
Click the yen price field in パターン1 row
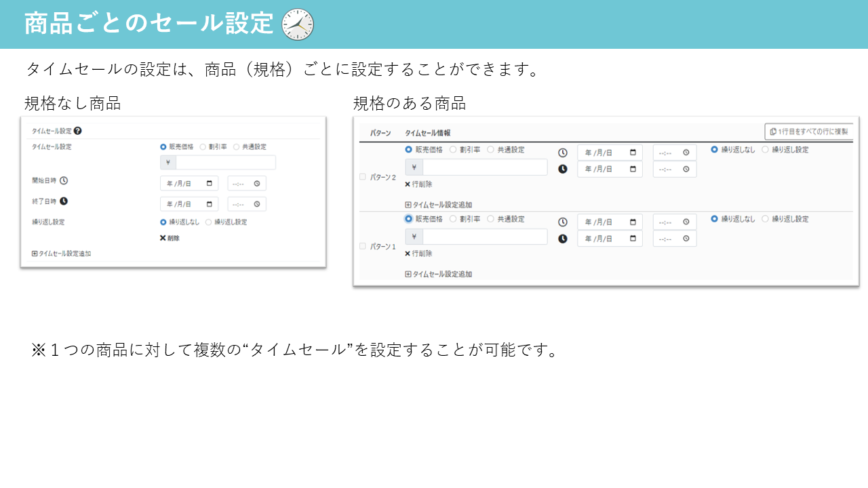tap(484, 237)
